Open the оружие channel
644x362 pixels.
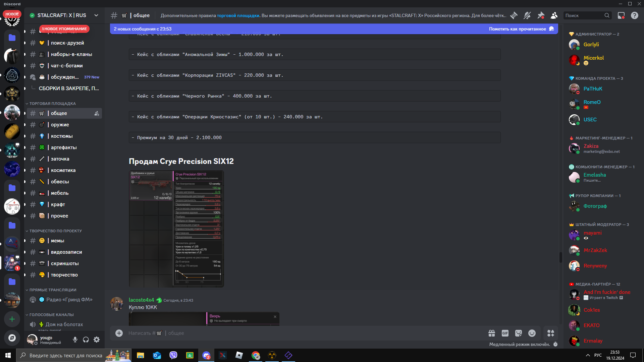pos(64,125)
